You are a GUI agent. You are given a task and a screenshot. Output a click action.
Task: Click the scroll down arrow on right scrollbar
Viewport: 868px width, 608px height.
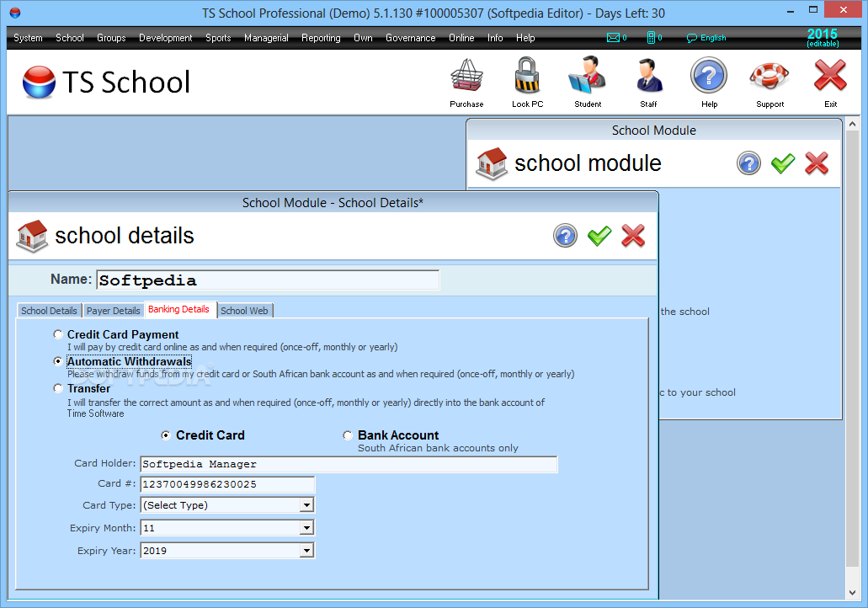point(853,593)
